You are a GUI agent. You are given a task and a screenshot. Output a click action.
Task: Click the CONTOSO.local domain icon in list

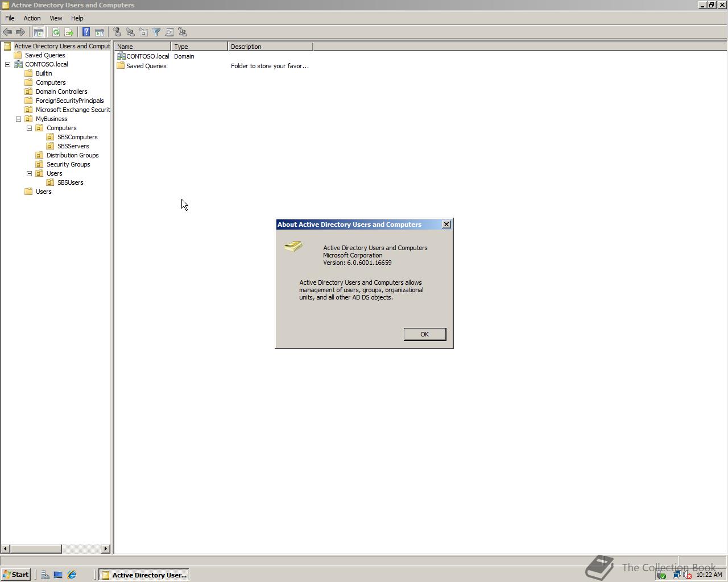click(121, 56)
